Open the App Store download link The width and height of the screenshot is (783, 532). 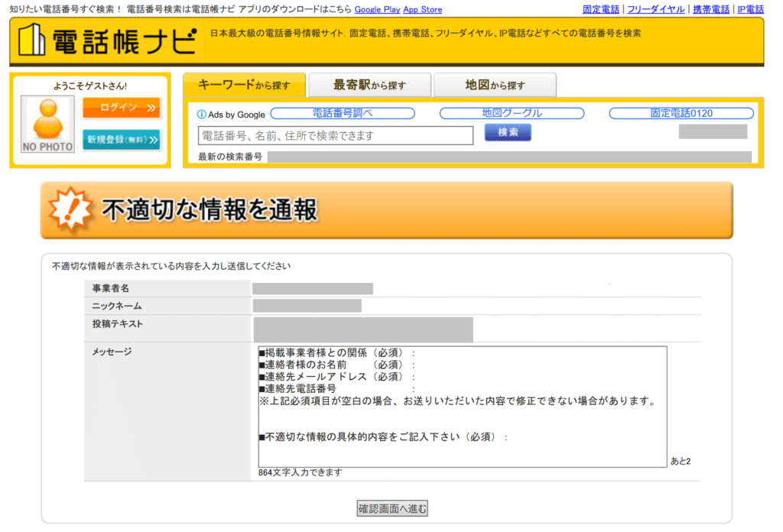click(422, 10)
